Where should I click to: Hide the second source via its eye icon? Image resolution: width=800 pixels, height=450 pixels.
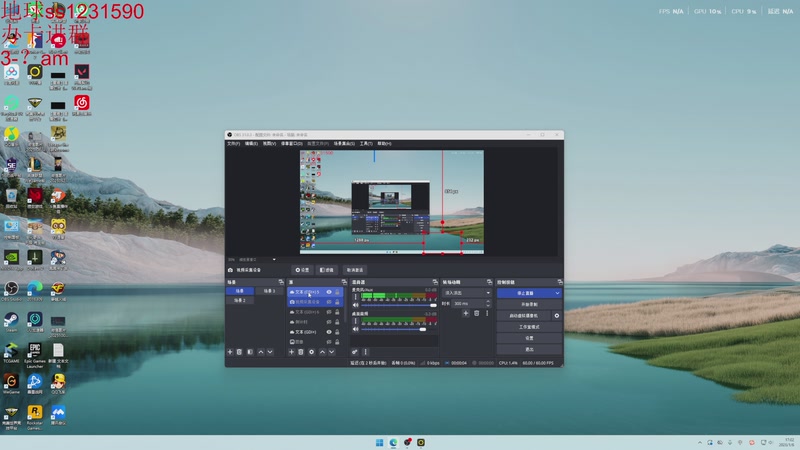coord(329,301)
